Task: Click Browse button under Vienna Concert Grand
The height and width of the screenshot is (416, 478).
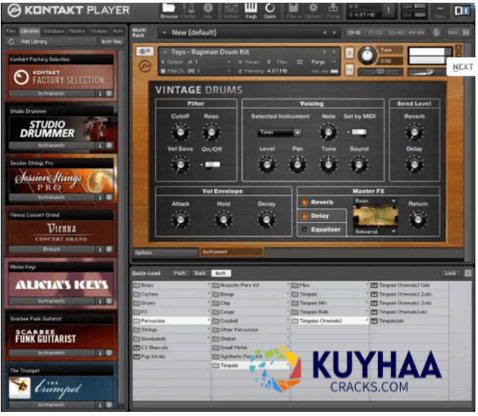Action: click(x=52, y=249)
